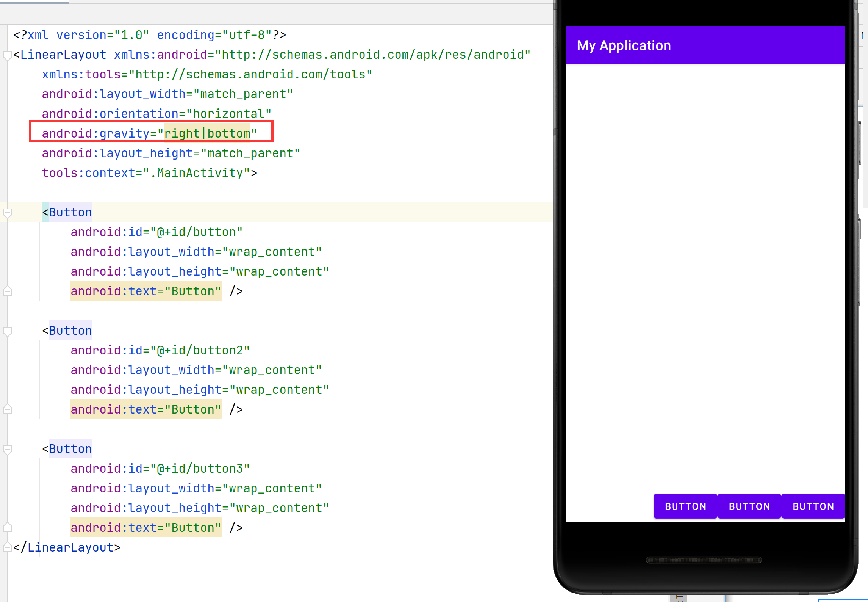868x602 pixels.
Task: Click the first <Button opening tag
Action: tap(67, 212)
